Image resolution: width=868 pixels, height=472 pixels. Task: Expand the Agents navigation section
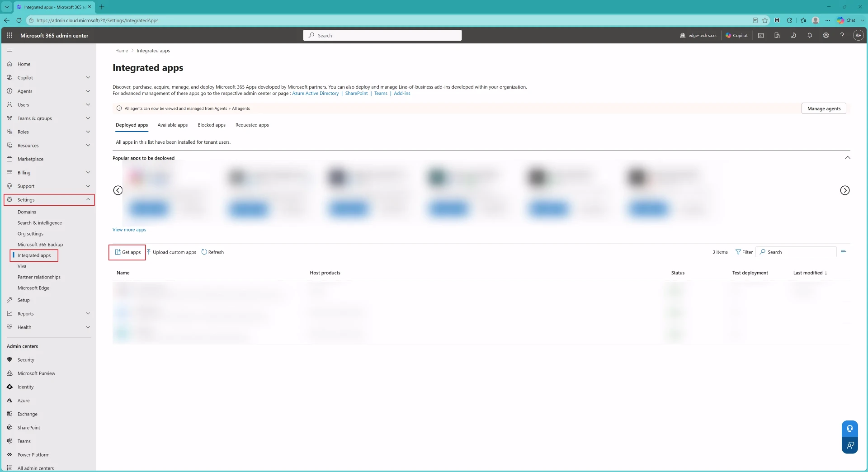coord(88,91)
